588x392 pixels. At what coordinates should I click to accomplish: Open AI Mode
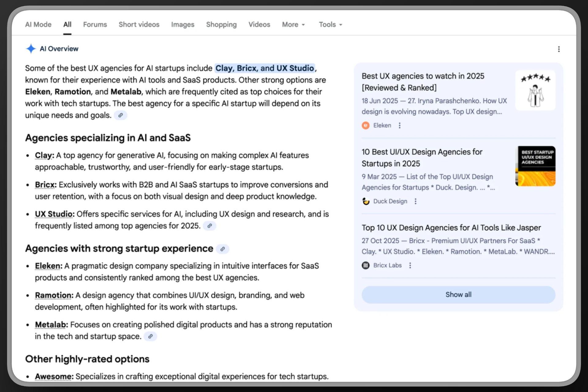point(38,24)
